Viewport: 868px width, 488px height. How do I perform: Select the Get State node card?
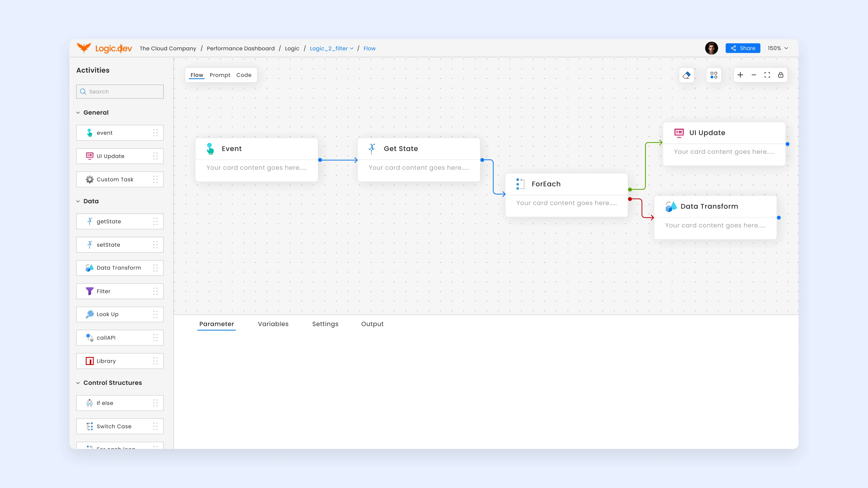point(419,160)
